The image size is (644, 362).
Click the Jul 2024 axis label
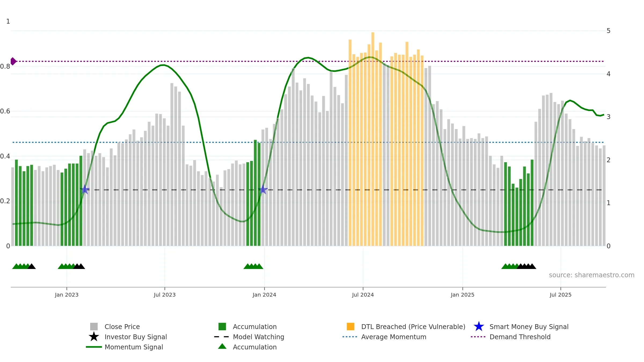(363, 295)
